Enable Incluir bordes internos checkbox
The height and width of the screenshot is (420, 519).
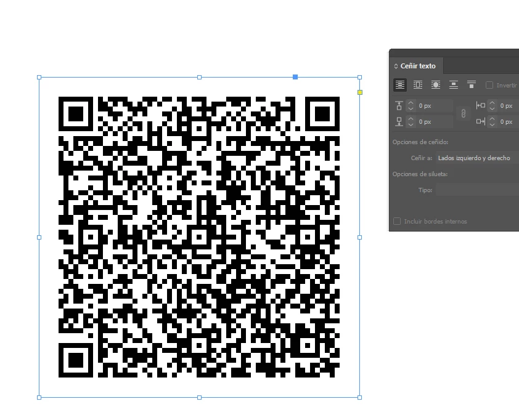coord(397,221)
